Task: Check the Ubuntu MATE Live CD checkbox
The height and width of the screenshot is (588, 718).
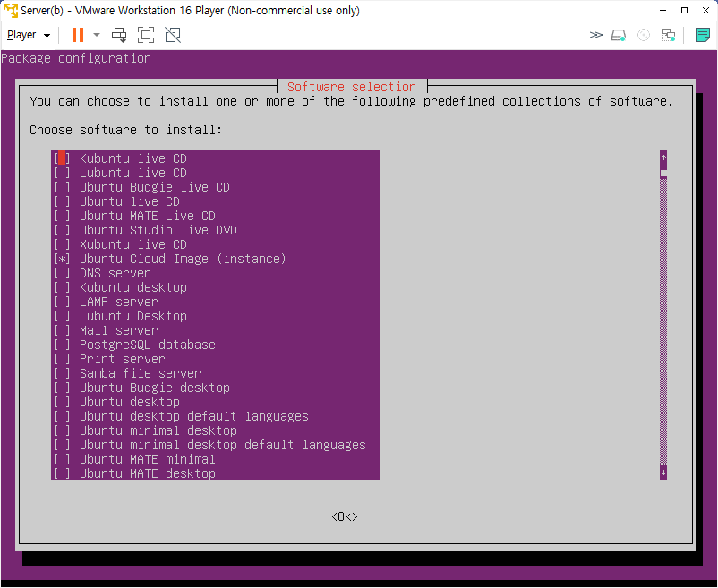Action: [62, 216]
